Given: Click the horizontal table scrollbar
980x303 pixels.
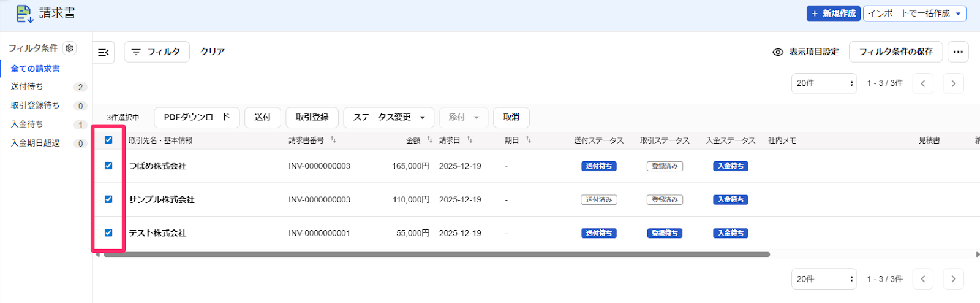Looking at the screenshot, I should [x=436, y=255].
